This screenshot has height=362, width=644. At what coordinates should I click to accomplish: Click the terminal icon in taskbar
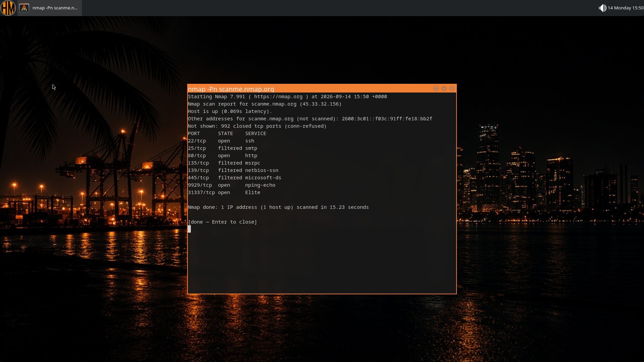coord(24,8)
